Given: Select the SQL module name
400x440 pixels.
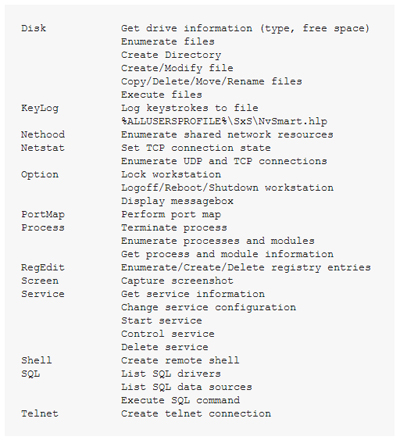Looking at the screenshot, I should click(x=30, y=374).
